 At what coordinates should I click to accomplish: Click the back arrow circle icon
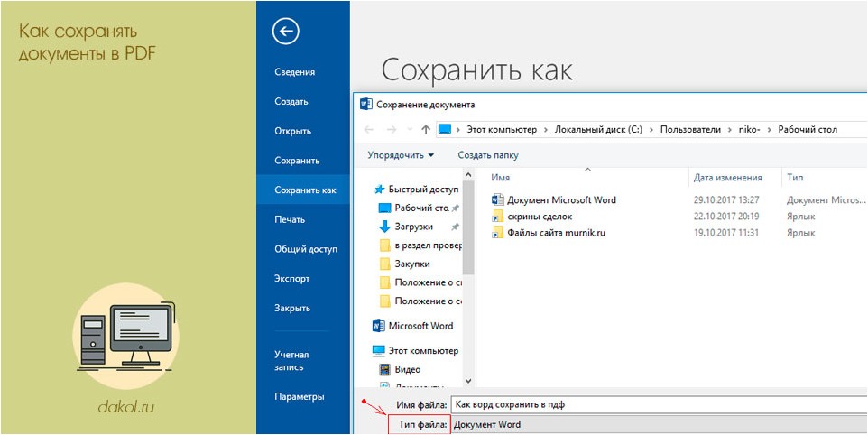pyautogui.click(x=286, y=31)
